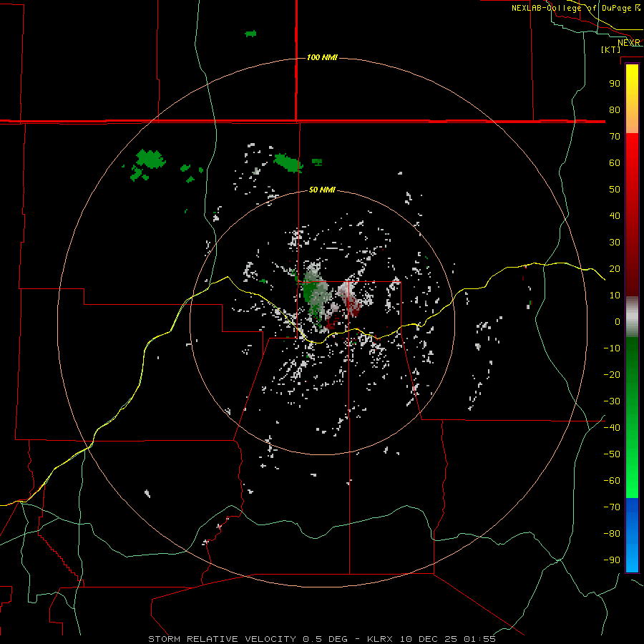
Task: Click the 01:55 timestamp in caption
Action: click(x=479, y=639)
